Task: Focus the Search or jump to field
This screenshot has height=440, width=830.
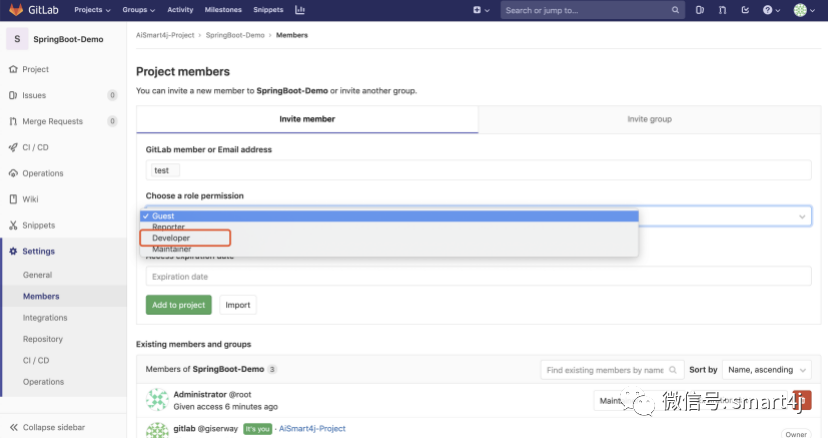Action: [x=592, y=10]
